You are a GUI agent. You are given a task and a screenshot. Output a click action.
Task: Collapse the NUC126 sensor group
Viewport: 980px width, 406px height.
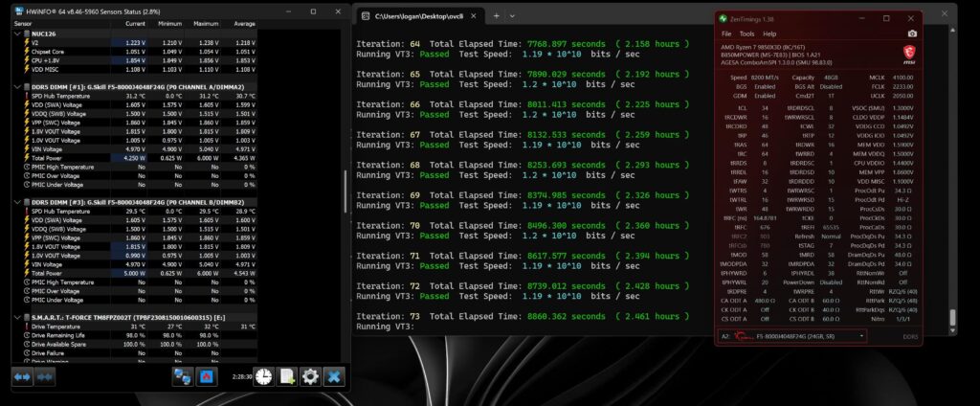17,34
